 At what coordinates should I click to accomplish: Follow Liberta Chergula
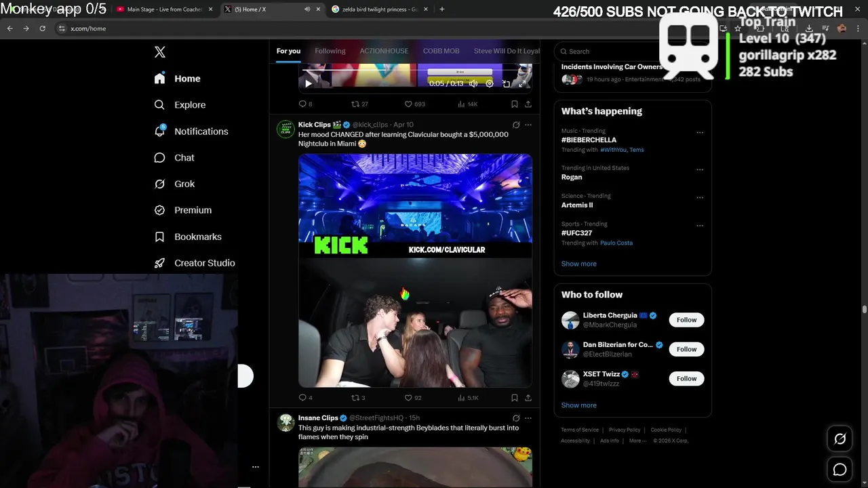[x=686, y=320]
